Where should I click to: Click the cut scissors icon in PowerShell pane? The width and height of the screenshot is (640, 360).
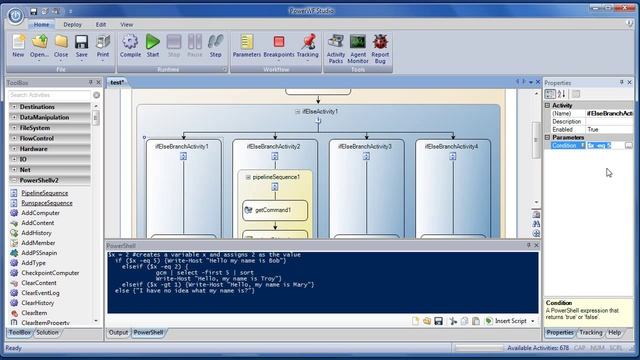pyautogui.click(x=453, y=321)
